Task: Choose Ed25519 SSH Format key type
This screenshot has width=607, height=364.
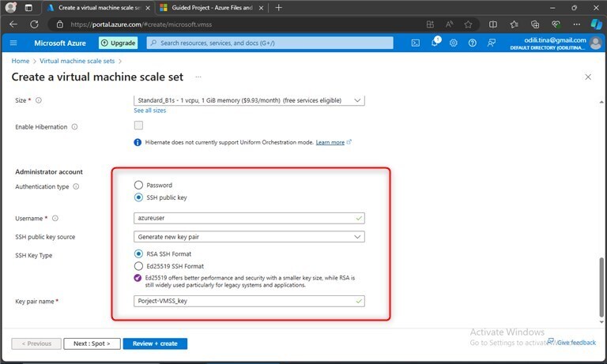Action: point(138,266)
